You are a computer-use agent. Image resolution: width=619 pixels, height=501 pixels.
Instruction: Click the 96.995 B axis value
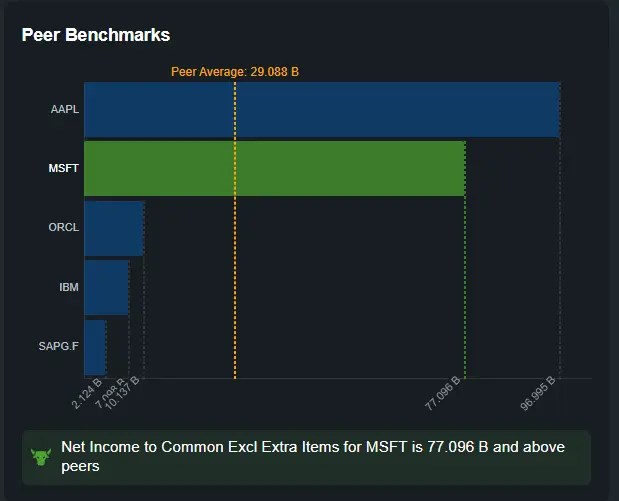[x=538, y=393]
